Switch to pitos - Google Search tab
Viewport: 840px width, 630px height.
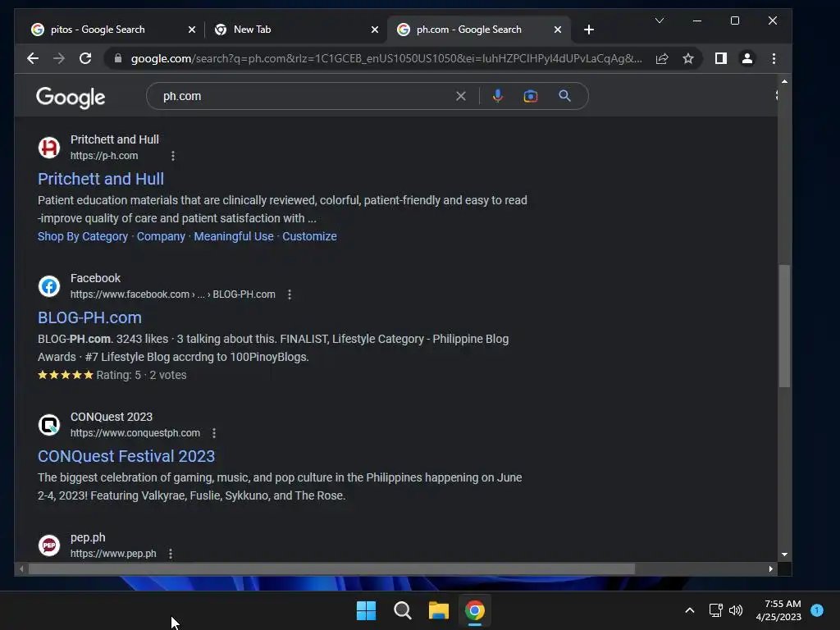tap(98, 30)
